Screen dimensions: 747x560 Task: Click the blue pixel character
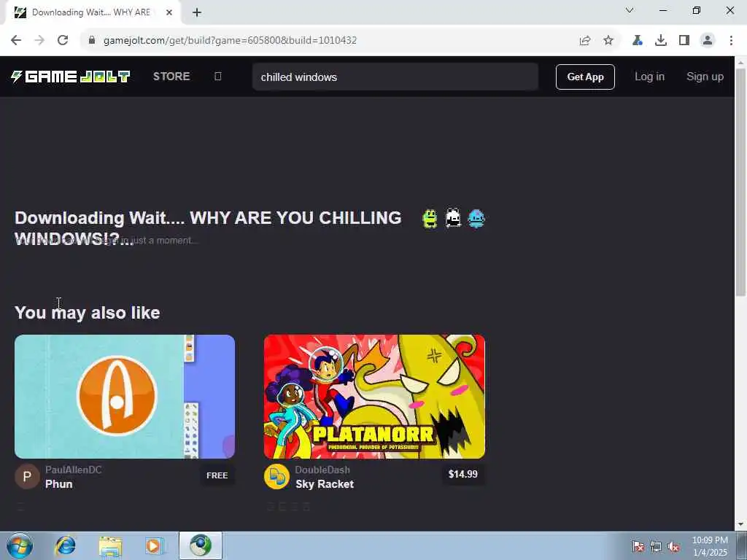click(x=476, y=219)
